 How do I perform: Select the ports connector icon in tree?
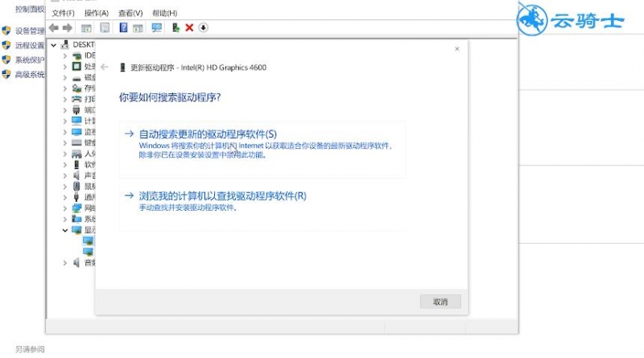tap(76, 109)
